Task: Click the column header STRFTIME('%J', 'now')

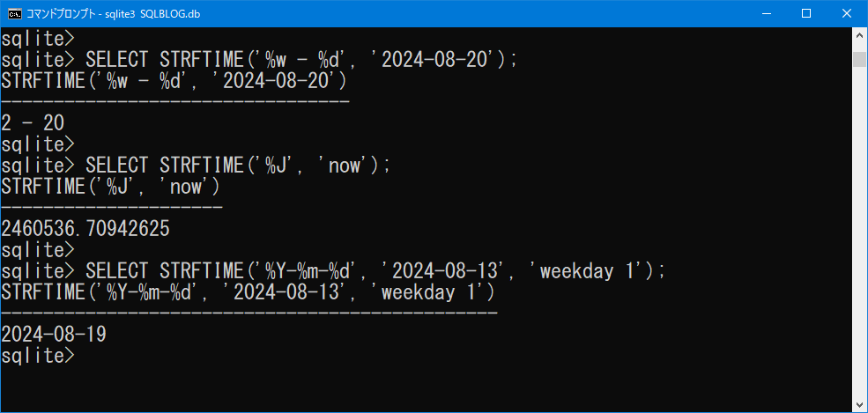Action: click(111, 187)
